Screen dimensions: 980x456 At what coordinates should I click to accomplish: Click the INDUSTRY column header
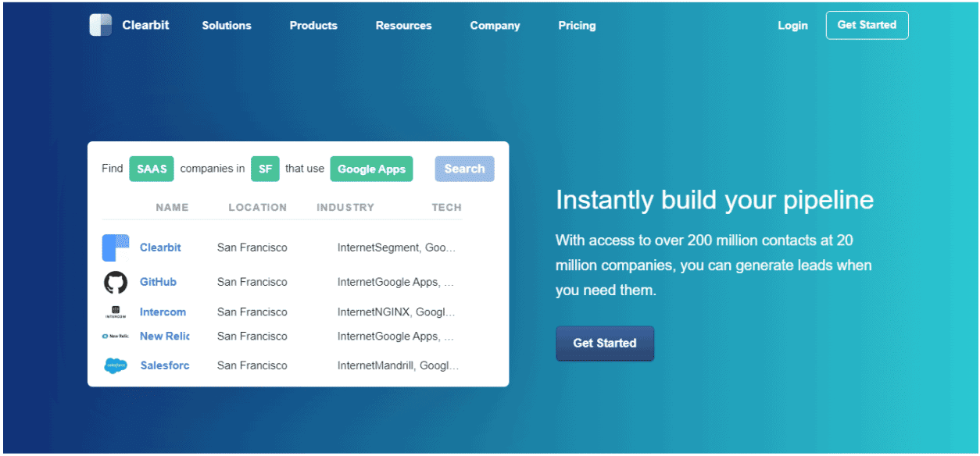pyautogui.click(x=345, y=208)
